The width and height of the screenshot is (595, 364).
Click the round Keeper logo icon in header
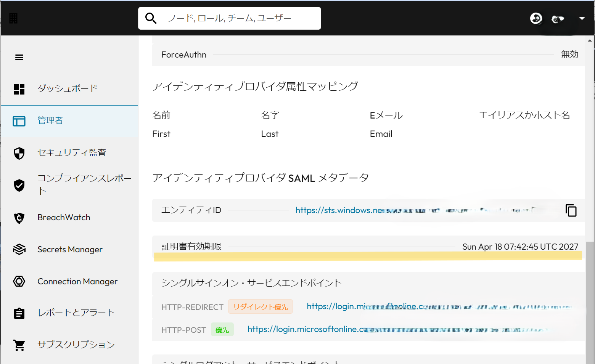(x=536, y=18)
